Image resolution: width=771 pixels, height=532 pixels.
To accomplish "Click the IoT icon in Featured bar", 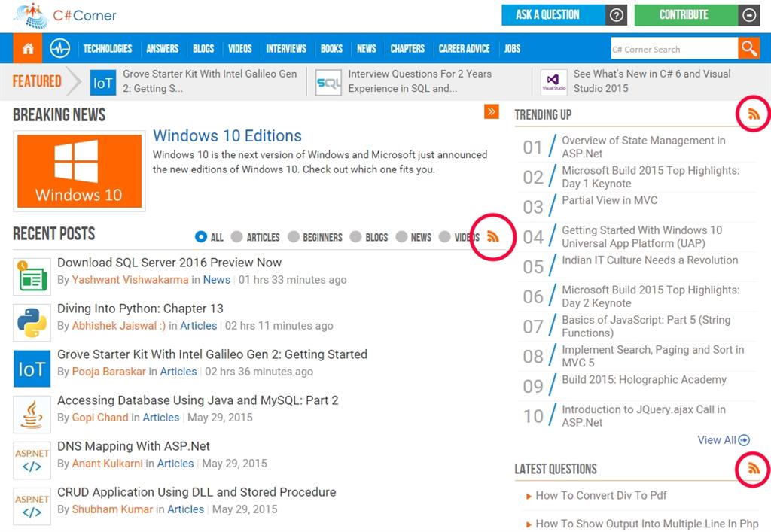I will pos(102,82).
